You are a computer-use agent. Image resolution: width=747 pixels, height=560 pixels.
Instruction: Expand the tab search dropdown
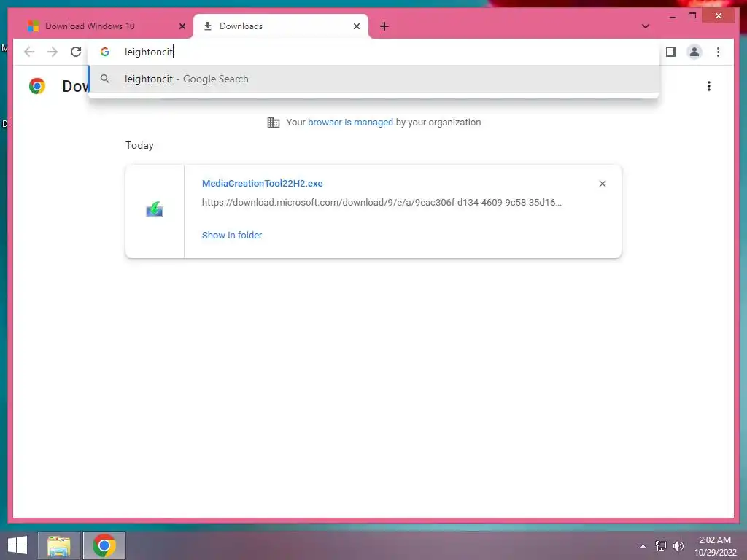pyautogui.click(x=645, y=26)
